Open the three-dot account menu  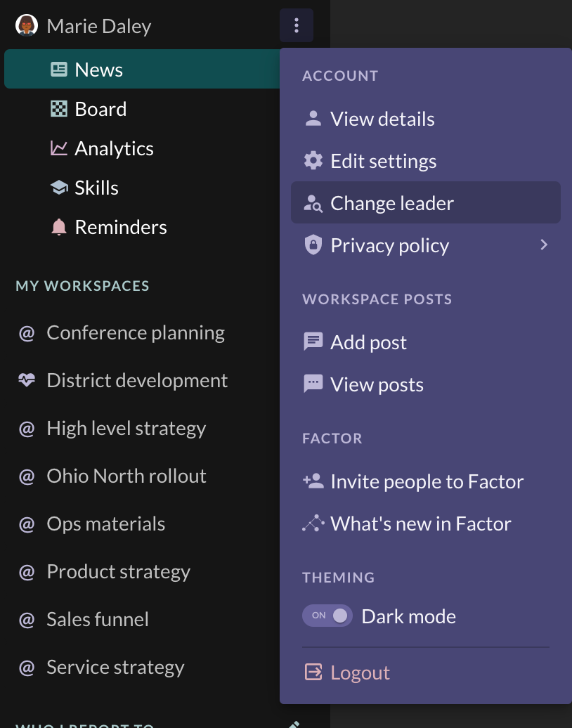[x=297, y=25]
